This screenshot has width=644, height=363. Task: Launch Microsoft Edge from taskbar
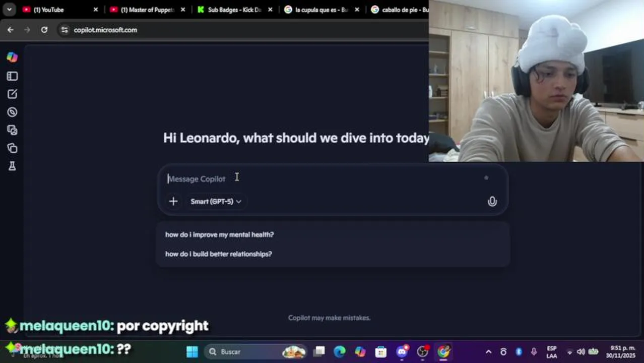click(x=340, y=351)
